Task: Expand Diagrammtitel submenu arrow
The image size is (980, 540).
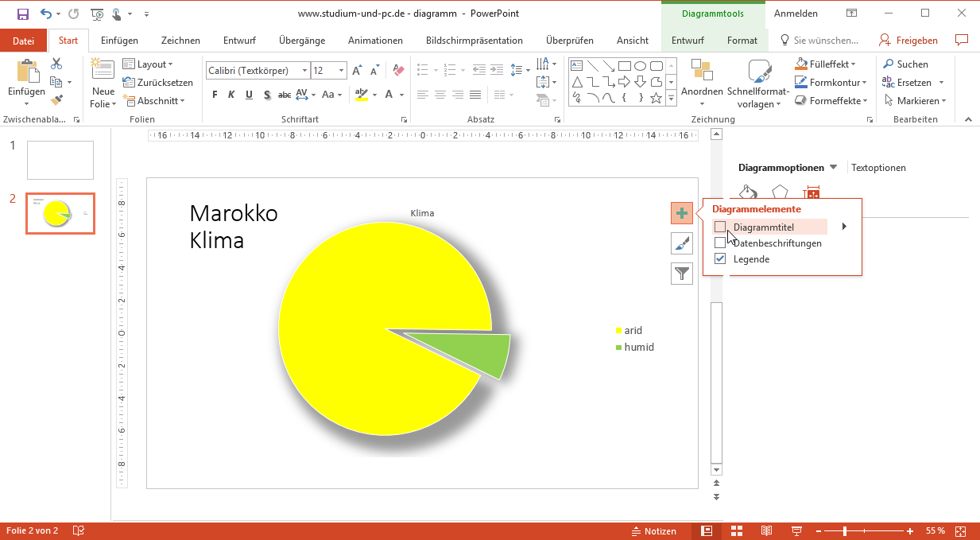Action: click(x=844, y=227)
